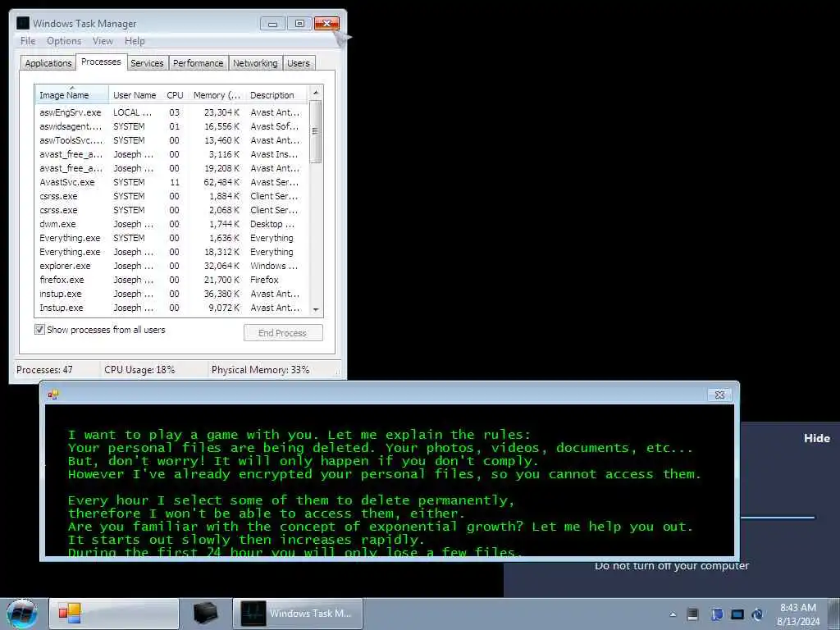
Task: Click Hide on the update panel
Action: pyautogui.click(x=816, y=438)
